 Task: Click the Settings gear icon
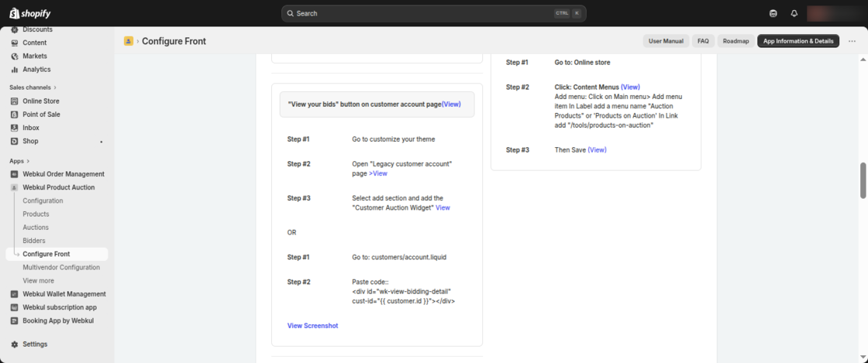point(15,344)
